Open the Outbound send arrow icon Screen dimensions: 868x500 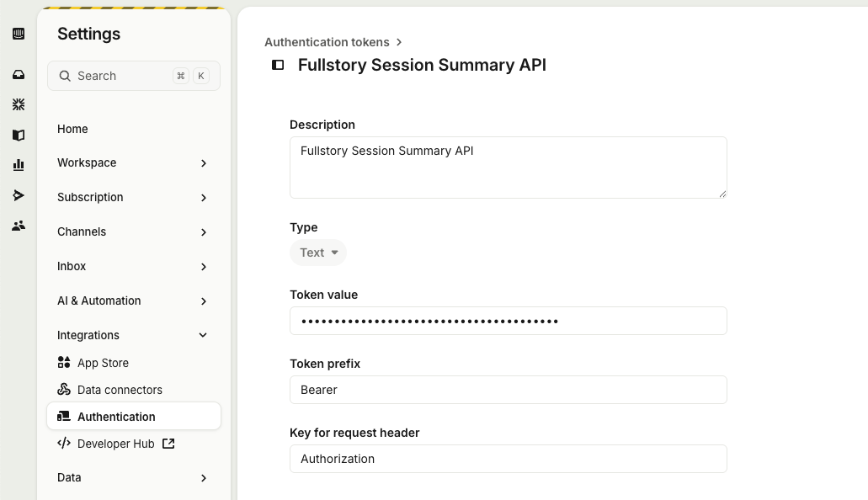19,195
